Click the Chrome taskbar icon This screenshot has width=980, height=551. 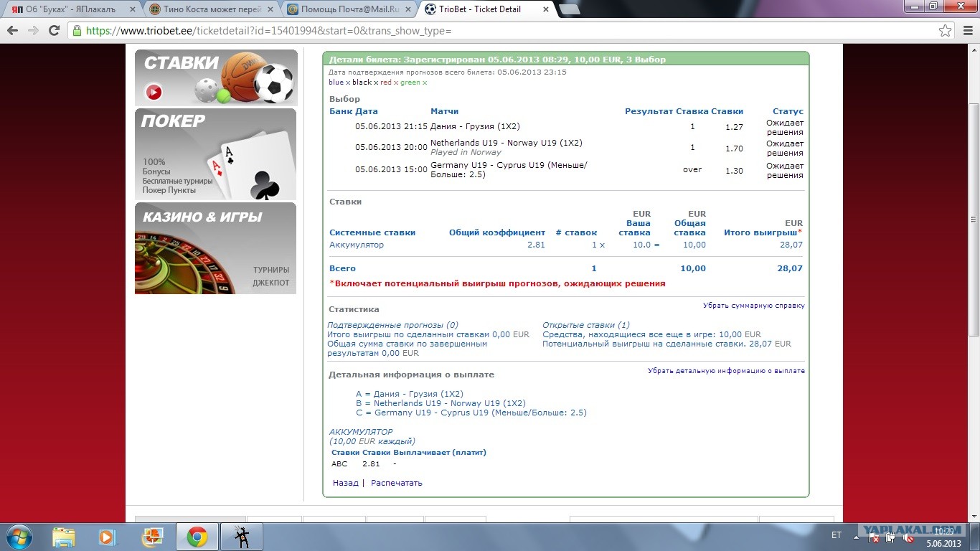197,537
